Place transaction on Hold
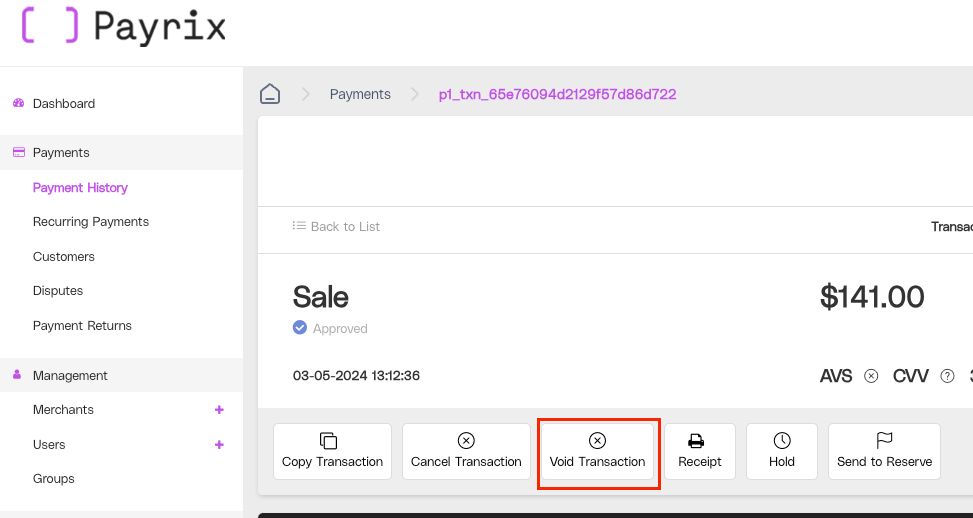 pyautogui.click(x=781, y=452)
